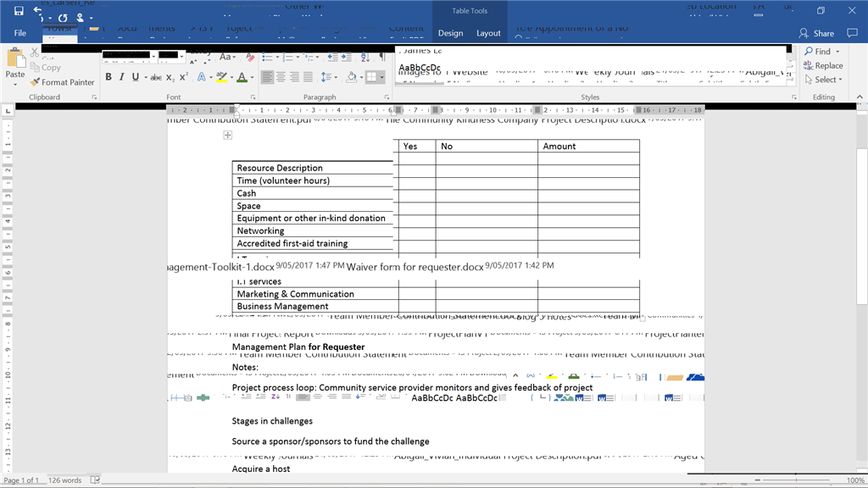Screen dimensions: 868x488
Task: Customize Quick Access Toolbar arrow
Action: click(x=92, y=19)
